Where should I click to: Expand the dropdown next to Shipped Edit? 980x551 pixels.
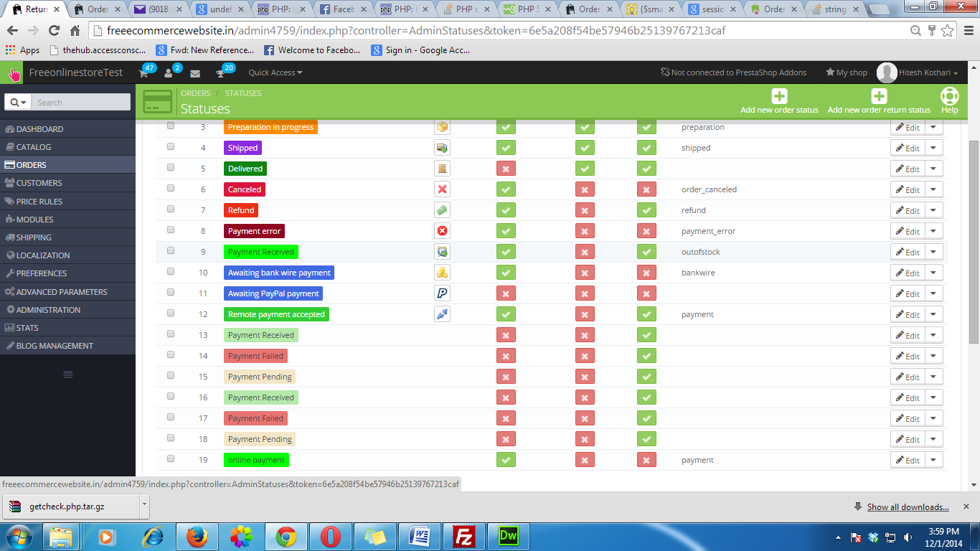coord(933,148)
